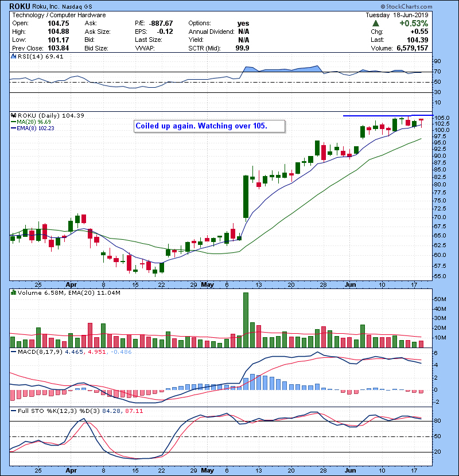This screenshot has width=459, height=476.
Task: Click the Options value 'yes'
Action: pos(243,24)
